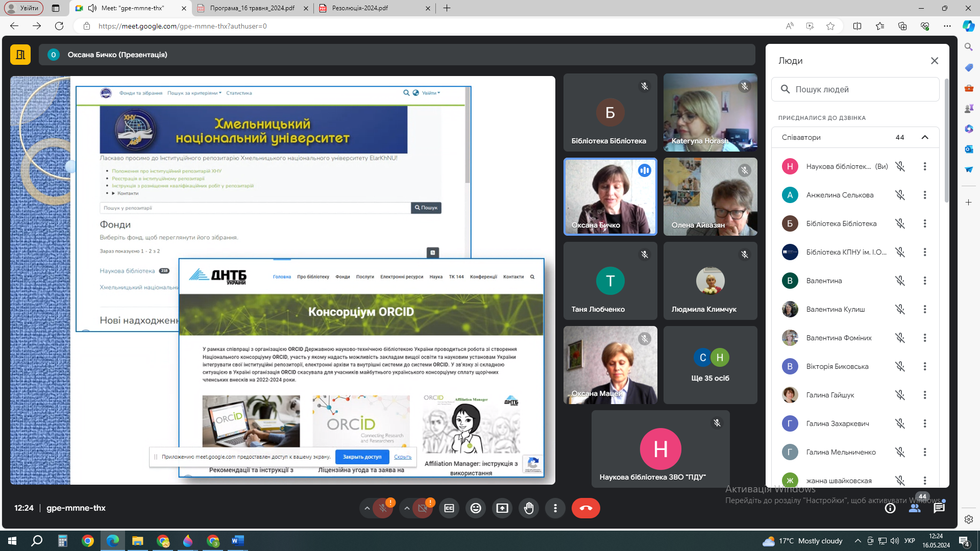Switch to Резолюція-2024.pdf tab
This screenshot has height=551, width=980.
(x=360, y=8)
